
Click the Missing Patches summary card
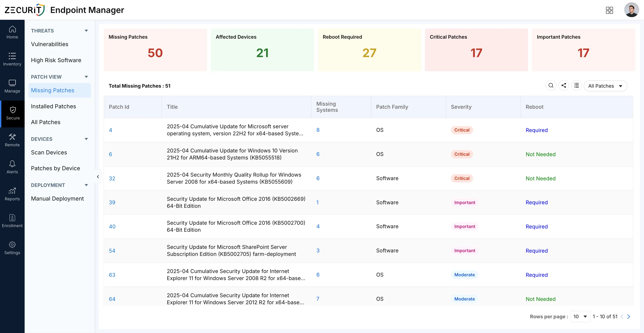tap(155, 50)
